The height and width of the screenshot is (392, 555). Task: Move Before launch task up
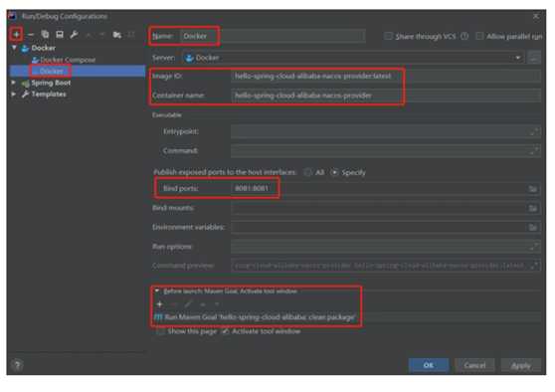click(203, 304)
